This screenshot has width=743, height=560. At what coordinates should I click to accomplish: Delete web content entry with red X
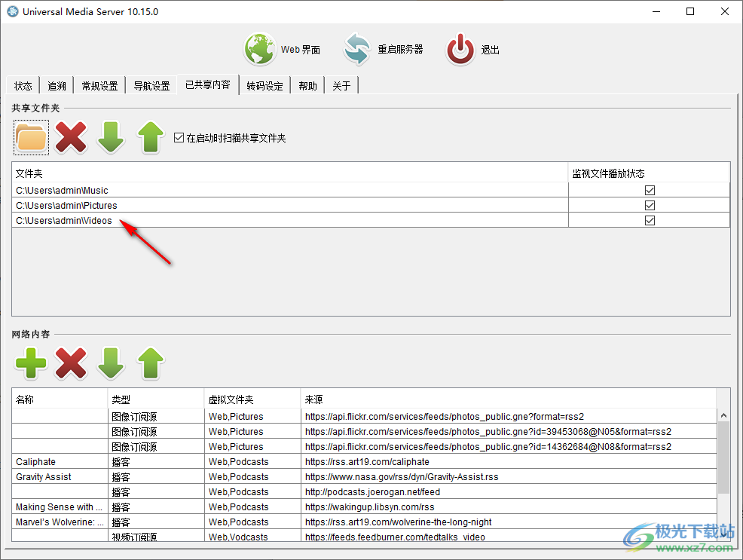(71, 363)
